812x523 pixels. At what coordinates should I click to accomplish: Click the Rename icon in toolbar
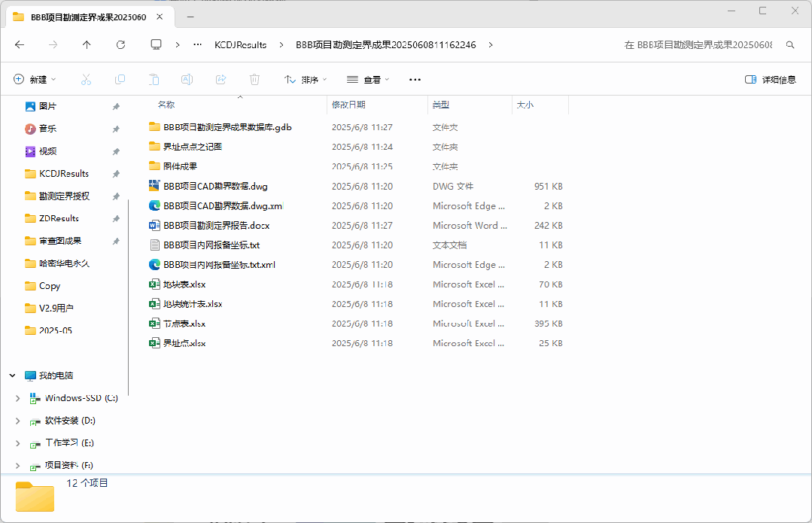tap(187, 79)
